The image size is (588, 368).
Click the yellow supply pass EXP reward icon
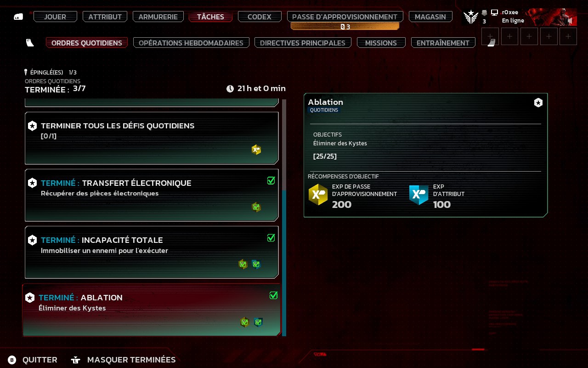[x=318, y=195]
